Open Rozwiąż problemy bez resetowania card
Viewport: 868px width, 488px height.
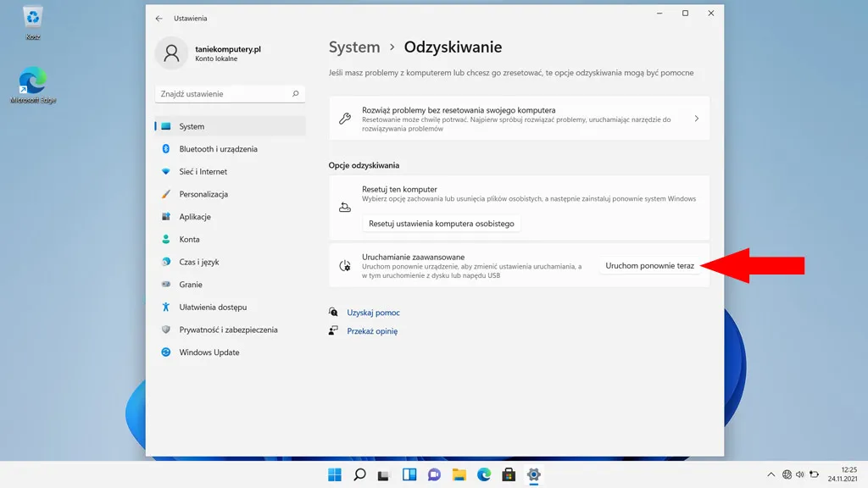coord(520,119)
